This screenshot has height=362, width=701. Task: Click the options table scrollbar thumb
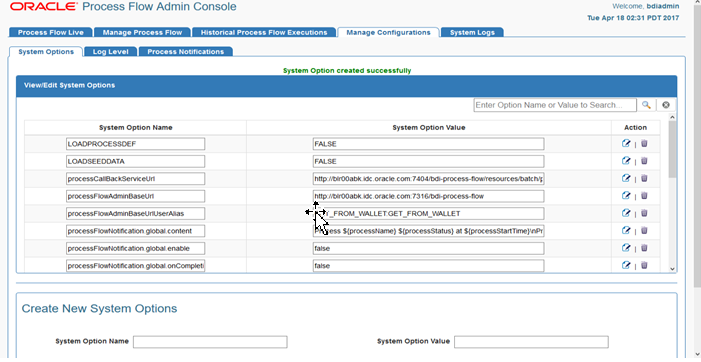click(x=672, y=149)
